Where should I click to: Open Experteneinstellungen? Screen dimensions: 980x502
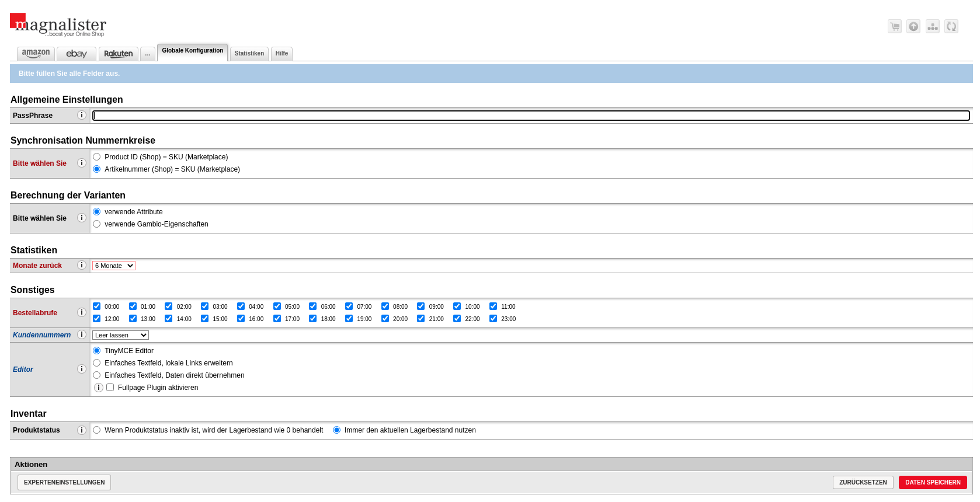click(x=64, y=482)
